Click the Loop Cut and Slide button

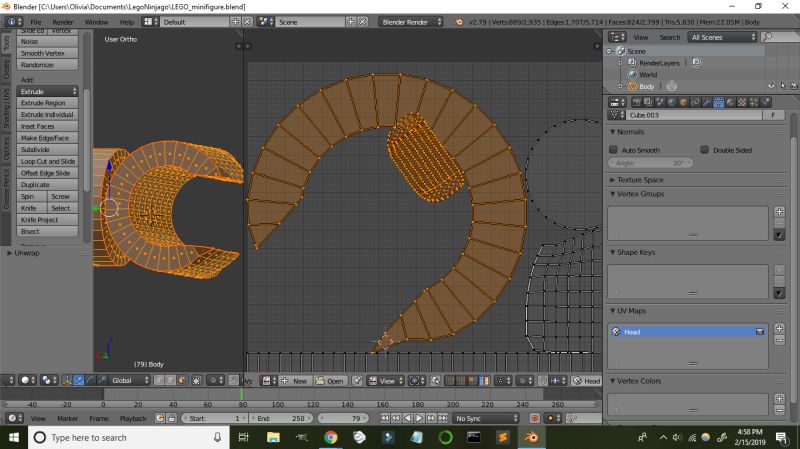48,161
